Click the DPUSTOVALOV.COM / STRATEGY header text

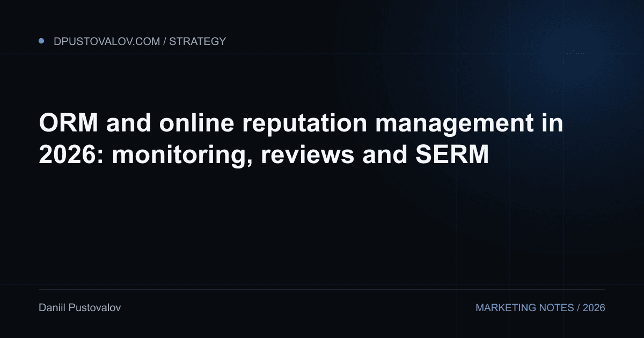point(140,41)
